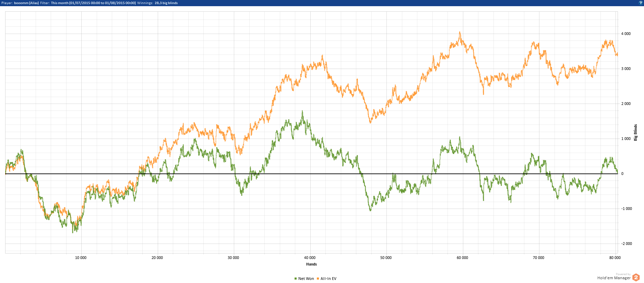Click the "This month" filter date range text
The width and height of the screenshot is (644, 283).
(x=93, y=3)
